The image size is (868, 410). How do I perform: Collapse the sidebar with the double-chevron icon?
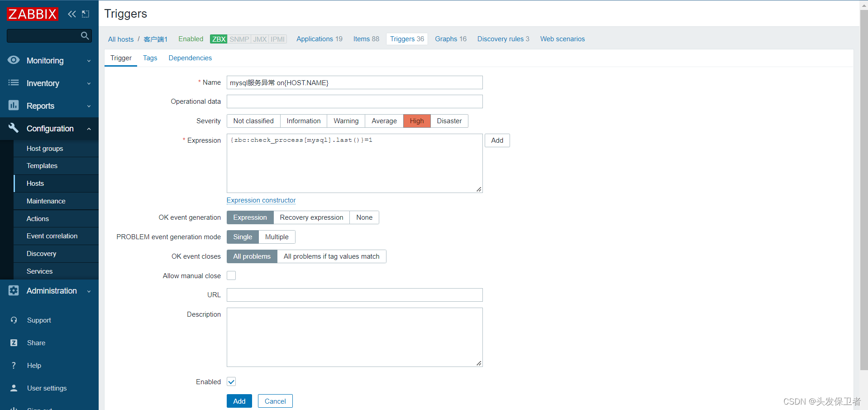[72, 14]
